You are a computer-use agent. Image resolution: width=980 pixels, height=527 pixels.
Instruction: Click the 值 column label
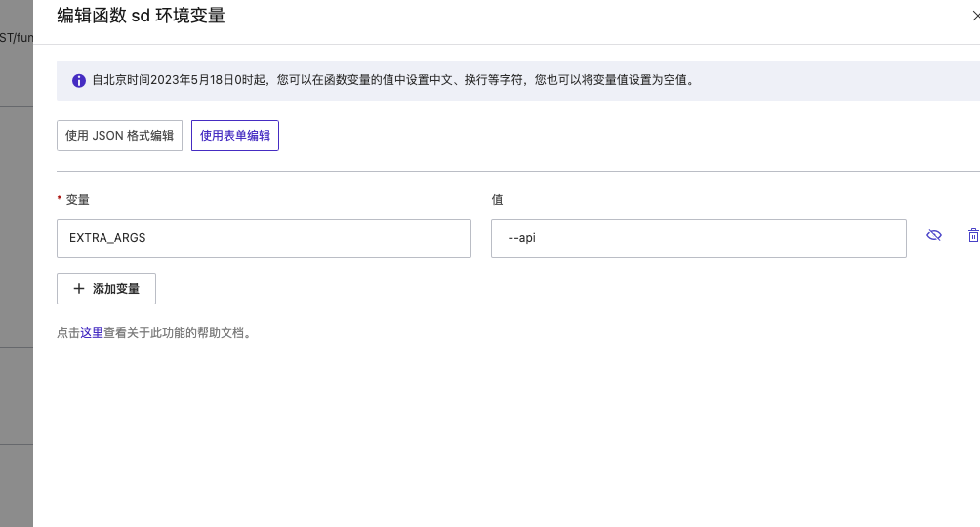click(x=497, y=200)
